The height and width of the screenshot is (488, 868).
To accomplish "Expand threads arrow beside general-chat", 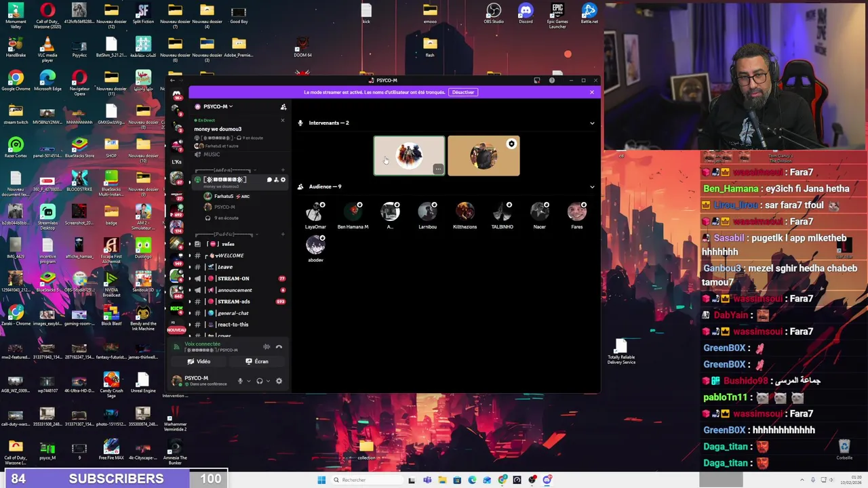I will (x=190, y=313).
